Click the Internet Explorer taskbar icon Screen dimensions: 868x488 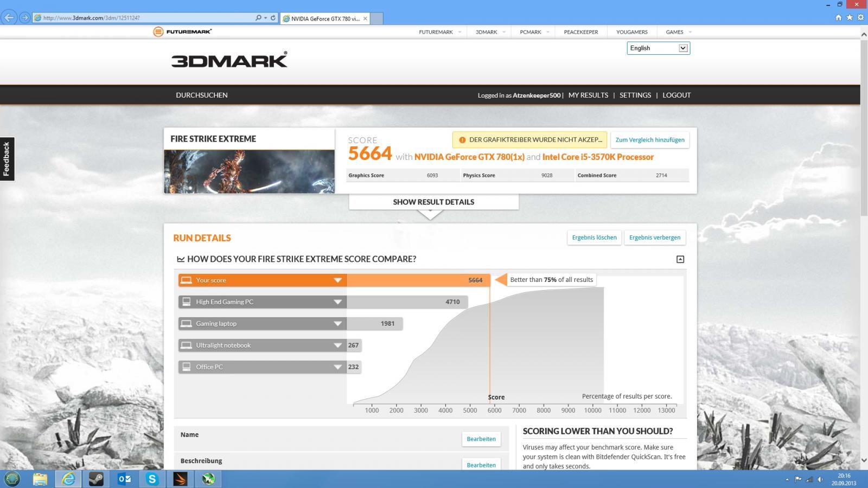[x=68, y=479]
